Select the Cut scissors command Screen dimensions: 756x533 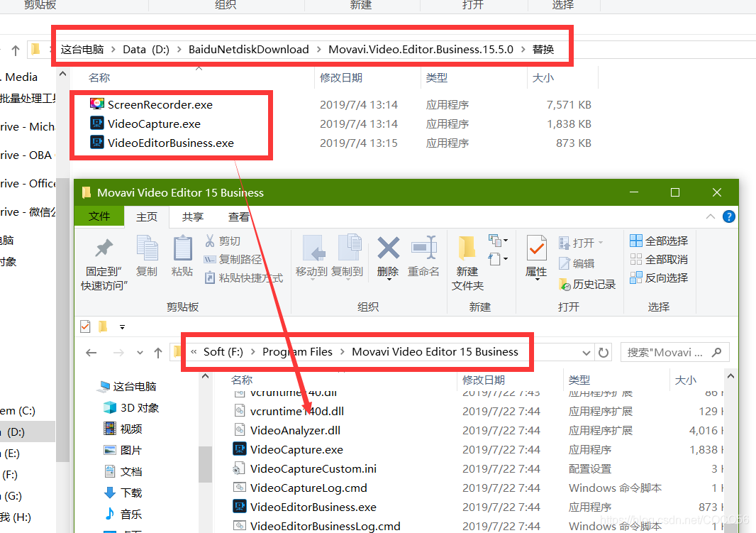click(x=222, y=241)
